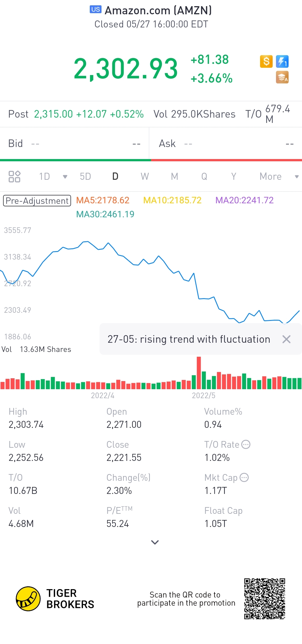Select the weekly W chart tab
Viewport: 302px width, 644px height.
(145, 176)
